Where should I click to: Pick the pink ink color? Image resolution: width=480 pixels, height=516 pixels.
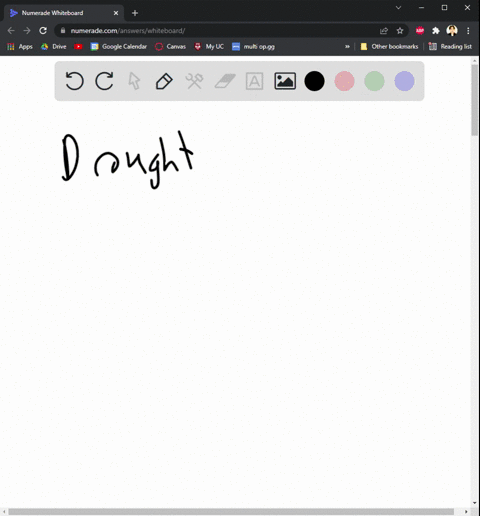coord(344,81)
